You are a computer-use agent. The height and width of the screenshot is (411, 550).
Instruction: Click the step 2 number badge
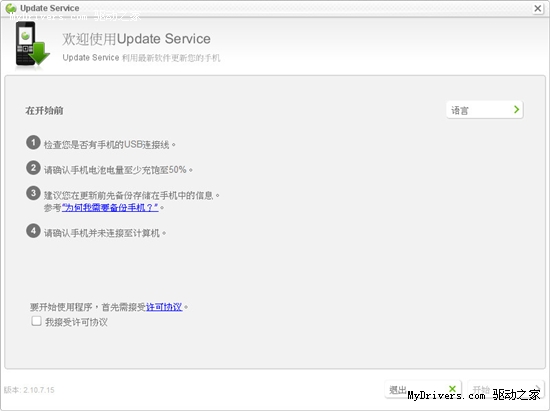point(33,168)
